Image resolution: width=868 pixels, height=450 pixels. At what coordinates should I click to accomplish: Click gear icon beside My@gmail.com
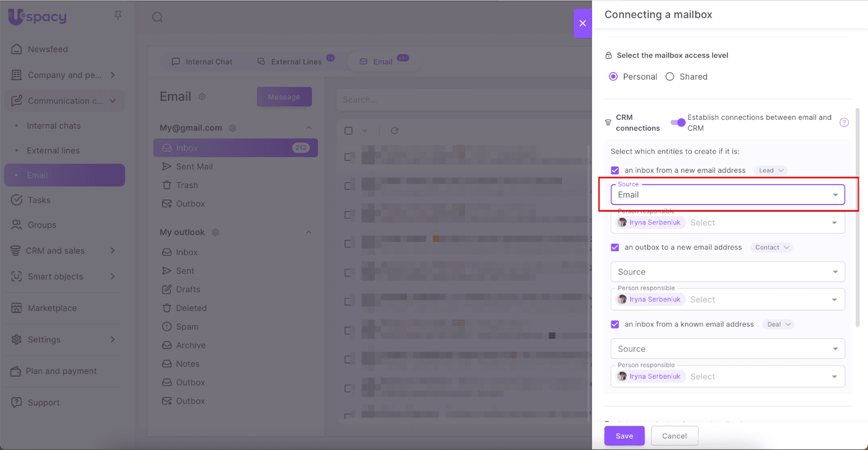[x=233, y=128]
